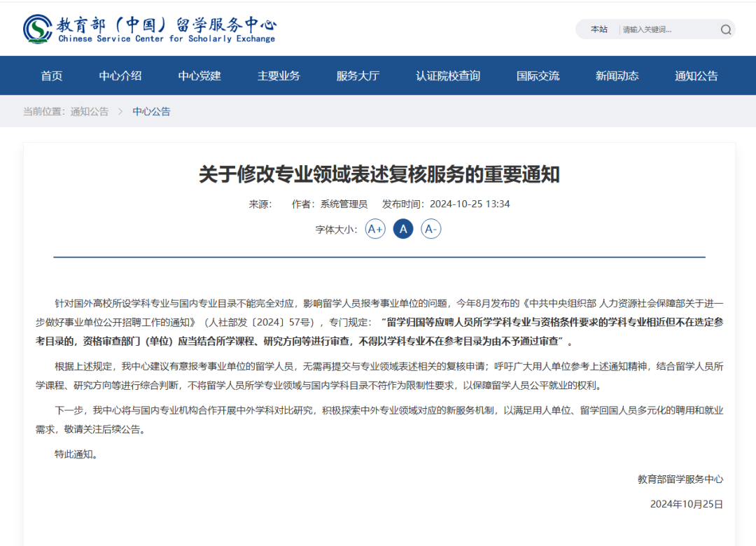Click the 来源 label
The image size is (756, 546).
tap(260, 204)
